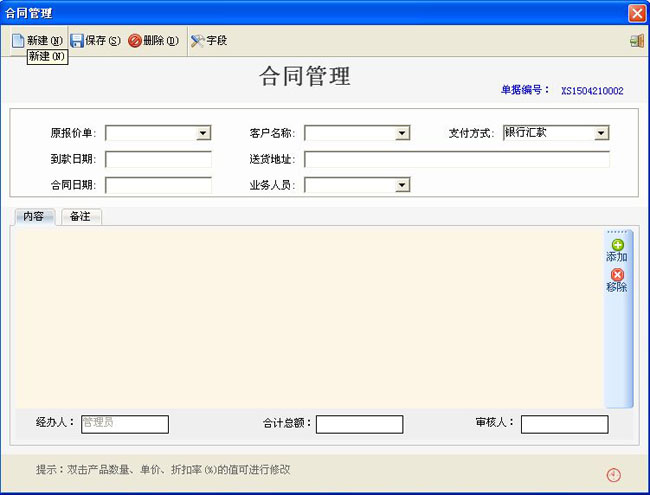This screenshot has height=495, width=650.
Task: Click the red clock icon at bottom
Action: pyautogui.click(x=614, y=475)
